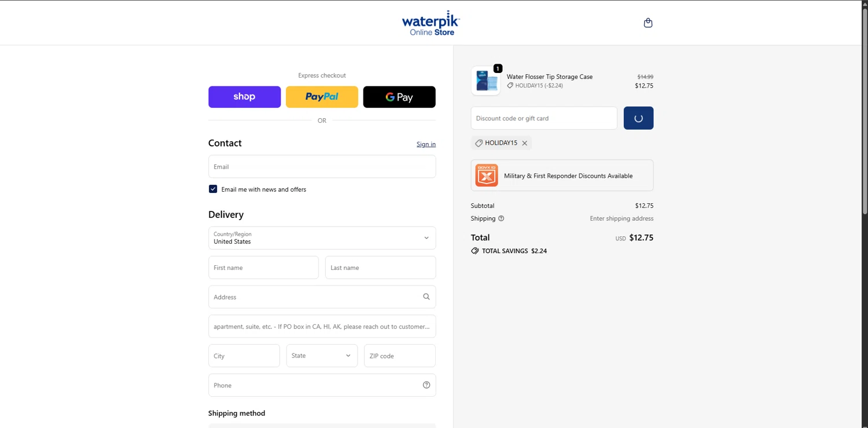Click the discount apply button with spinner
The image size is (868, 428).
(x=638, y=118)
